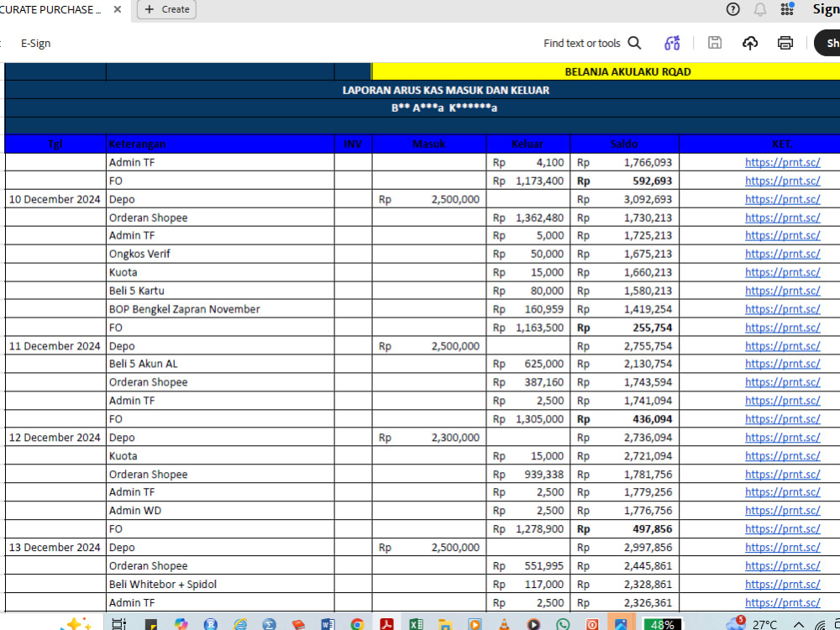Viewport: 840px width, 630px height.
Task: Click the cloud upload share icon
Action: 750,43
